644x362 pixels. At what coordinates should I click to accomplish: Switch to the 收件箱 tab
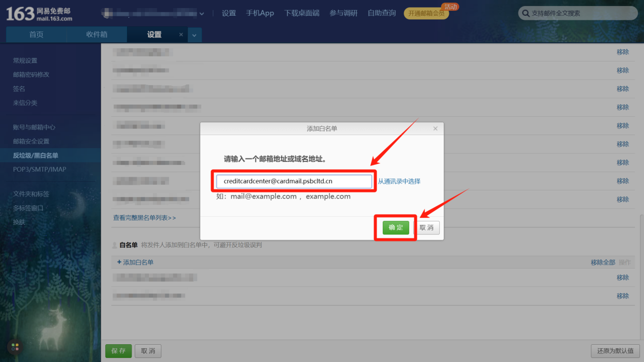pos(97,35)
